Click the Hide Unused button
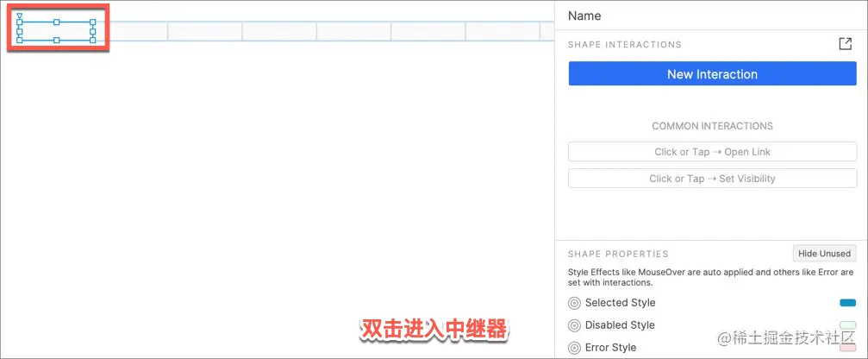This screenshot has height=359, width=868. click(x=824, y=253)
